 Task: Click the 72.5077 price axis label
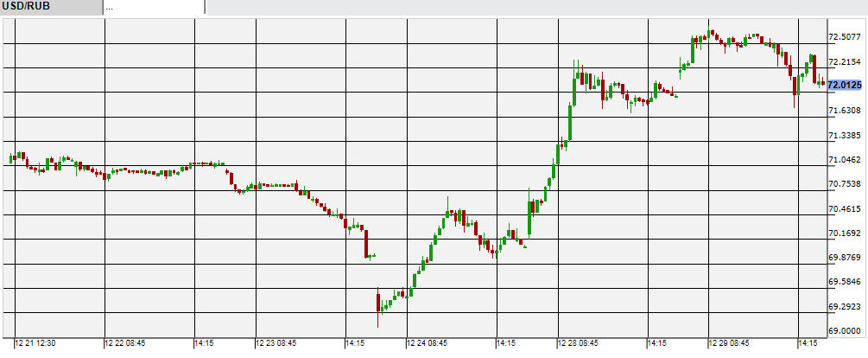(844, 37)
